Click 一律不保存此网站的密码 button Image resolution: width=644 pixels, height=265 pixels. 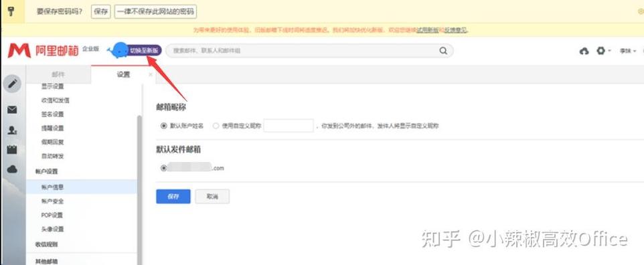pyautogui.click(x=155, y=11)
